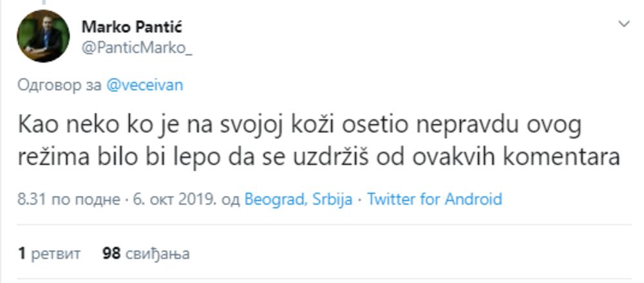This screenshot has height=283, width=644.
Task: Click the retweet count number "1"
Action: click(21, 253)
